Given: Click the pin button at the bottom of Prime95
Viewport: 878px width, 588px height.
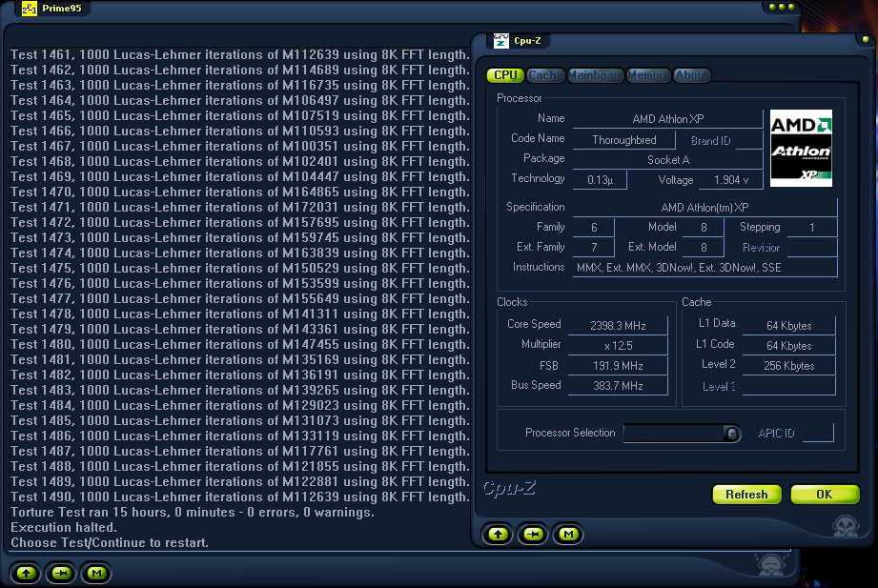Looking at the screenshot, I should (61, 573).
